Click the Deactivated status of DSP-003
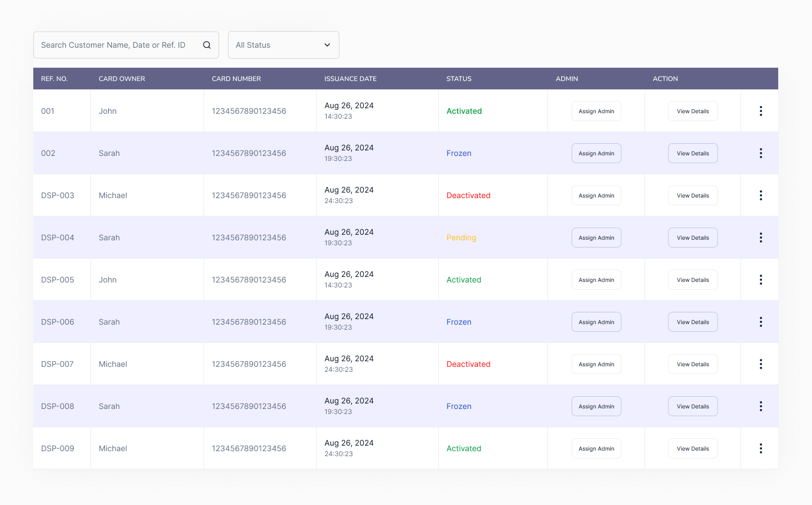 coord(469,195)
